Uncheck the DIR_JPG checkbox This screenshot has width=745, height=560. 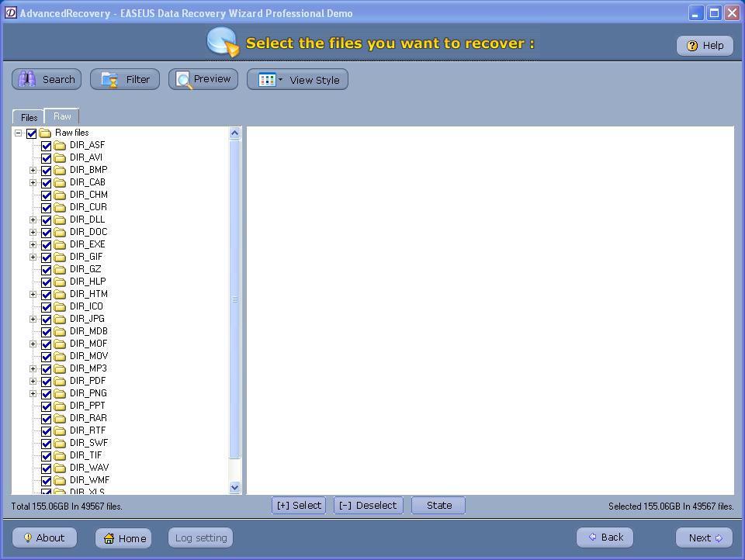coord(46,320)
